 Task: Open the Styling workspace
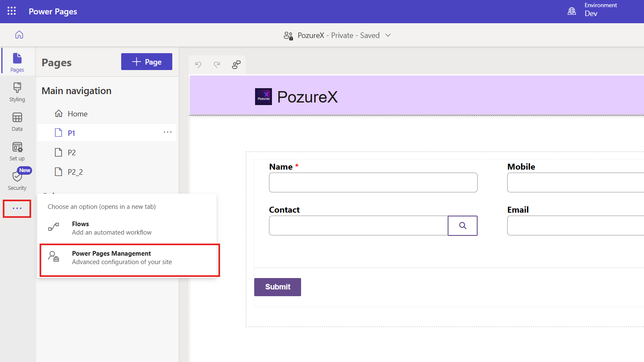pyautogui.click(x=17, y=92)
